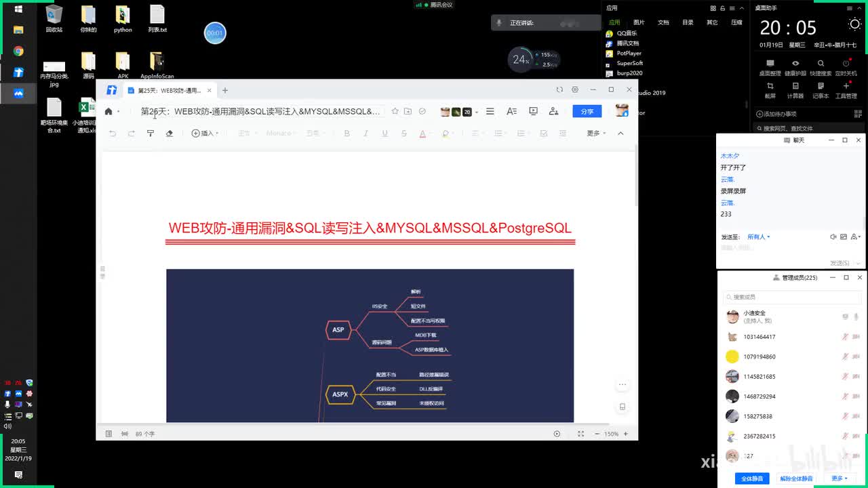Screen dimensions: 868x488
Task: Open the 计算器 calculator tool
Action: (795, 89)
